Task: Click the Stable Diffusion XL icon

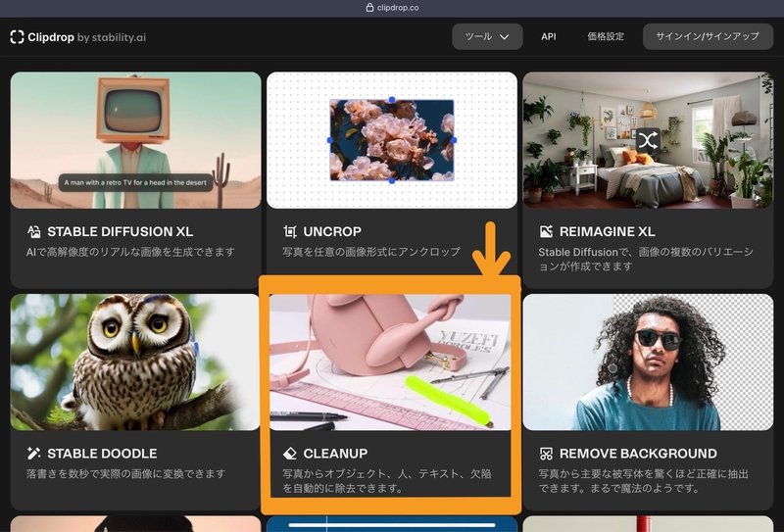Action: point(33,231)
